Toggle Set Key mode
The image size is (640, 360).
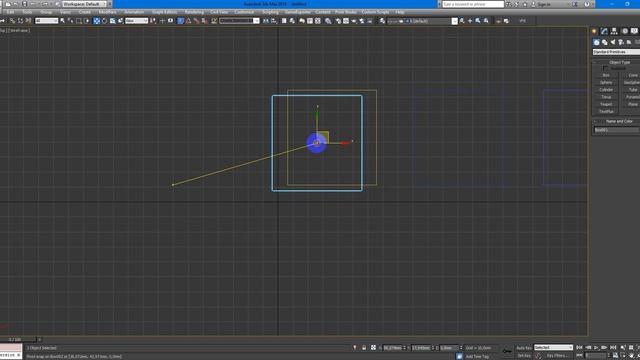(524, 356)
